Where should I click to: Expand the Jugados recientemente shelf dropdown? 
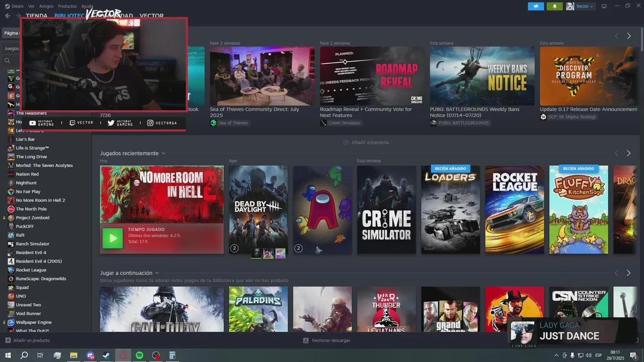pyautogui.click(x=164, y=153)
